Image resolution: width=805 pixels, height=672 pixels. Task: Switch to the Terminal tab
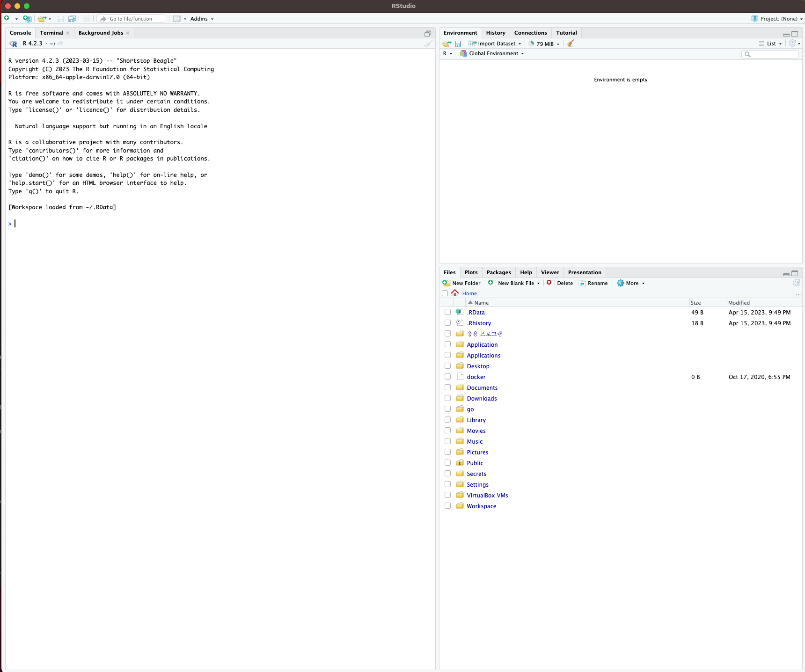pos(51,33)
